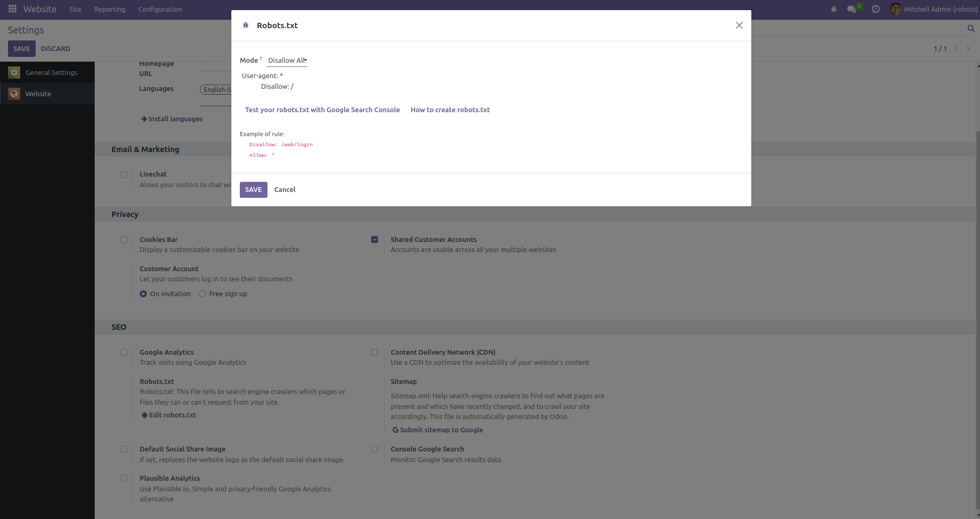This screenshot has width=980, height=519.
Task: Click SAVE in the Robots.txt dialog
Action: (253, 190)
